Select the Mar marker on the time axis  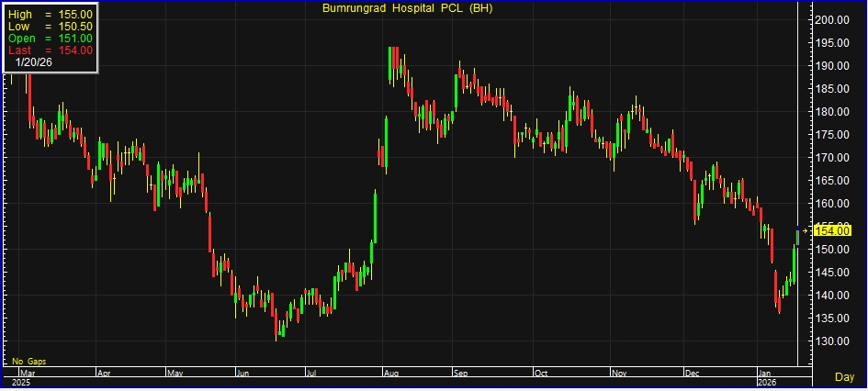pos(28,374)
